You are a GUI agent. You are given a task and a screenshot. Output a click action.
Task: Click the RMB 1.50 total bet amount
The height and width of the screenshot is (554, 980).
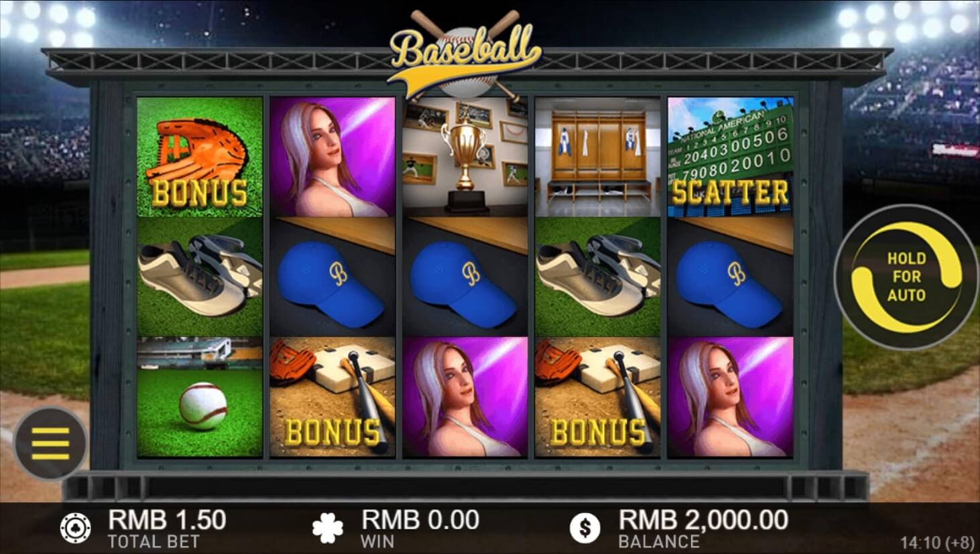[x=167, y=520]
